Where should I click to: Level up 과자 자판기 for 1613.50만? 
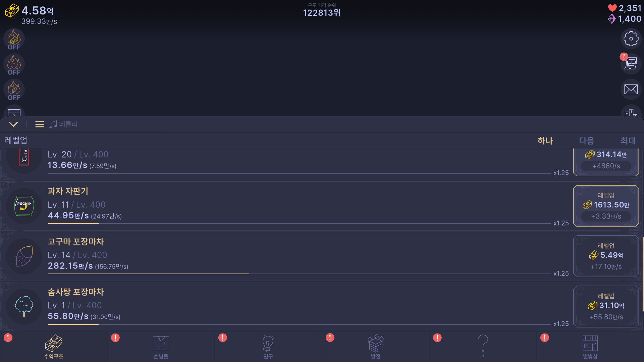(x=606, y=206)
